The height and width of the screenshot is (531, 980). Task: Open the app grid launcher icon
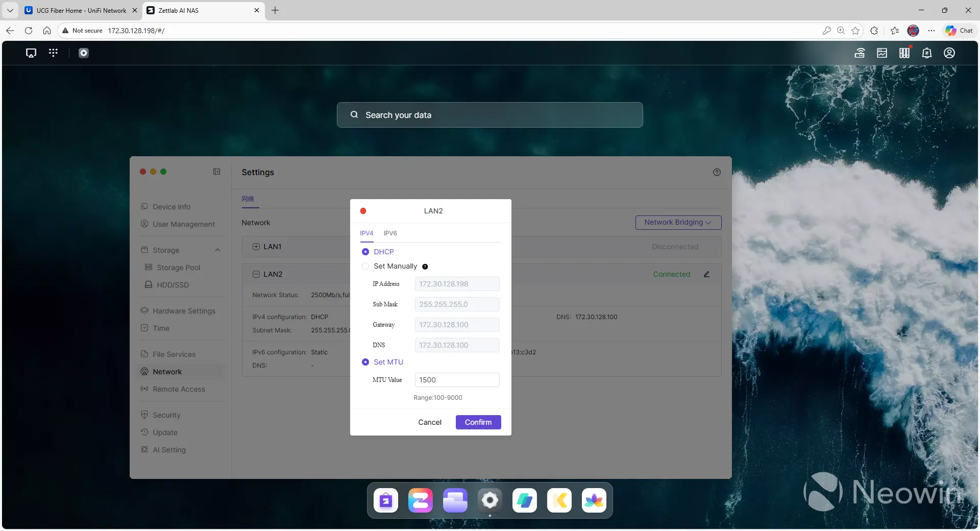pos(53,53)
